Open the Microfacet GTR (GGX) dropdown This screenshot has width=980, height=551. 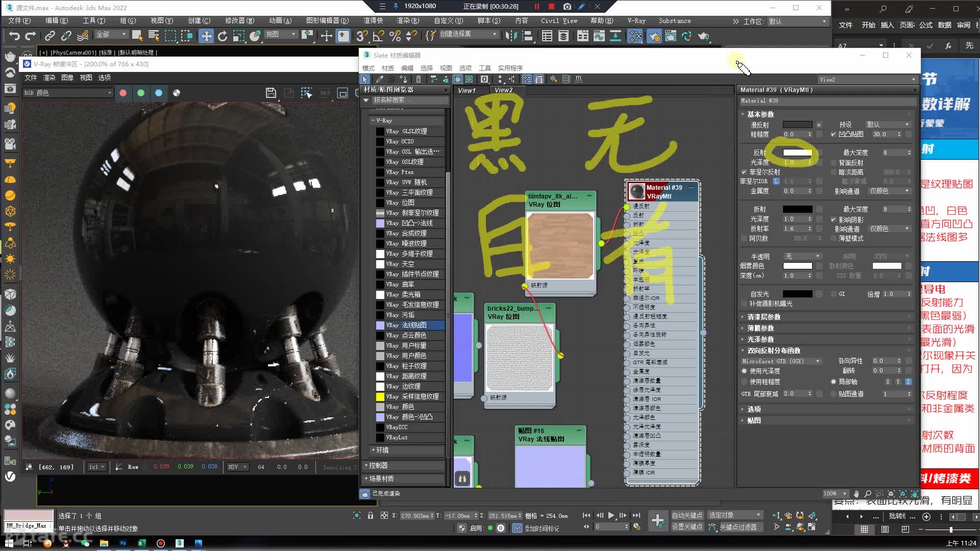tap(781, 361)
